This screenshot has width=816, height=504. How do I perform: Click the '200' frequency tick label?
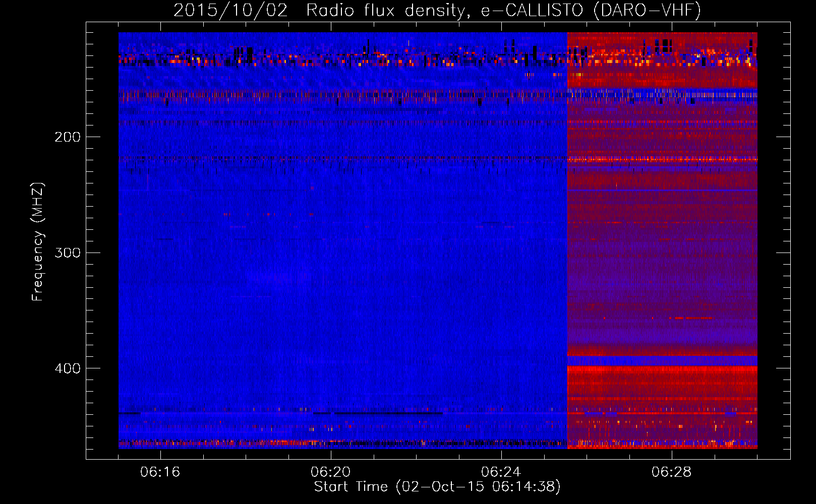tap(68, 137)
